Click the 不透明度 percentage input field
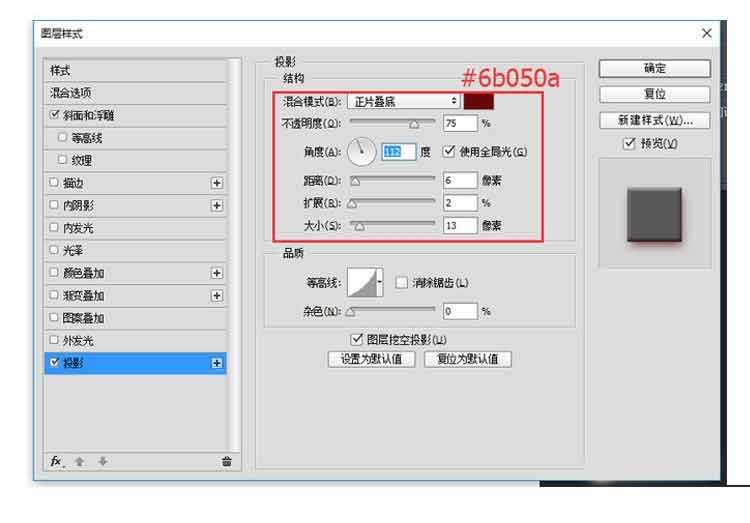The image size is (750, 523). [459, 124]
